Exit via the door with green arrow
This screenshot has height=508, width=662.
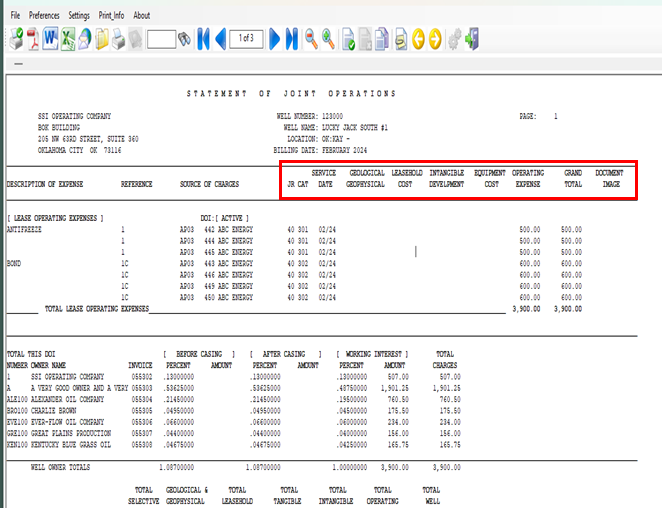[x=472, y=39]
